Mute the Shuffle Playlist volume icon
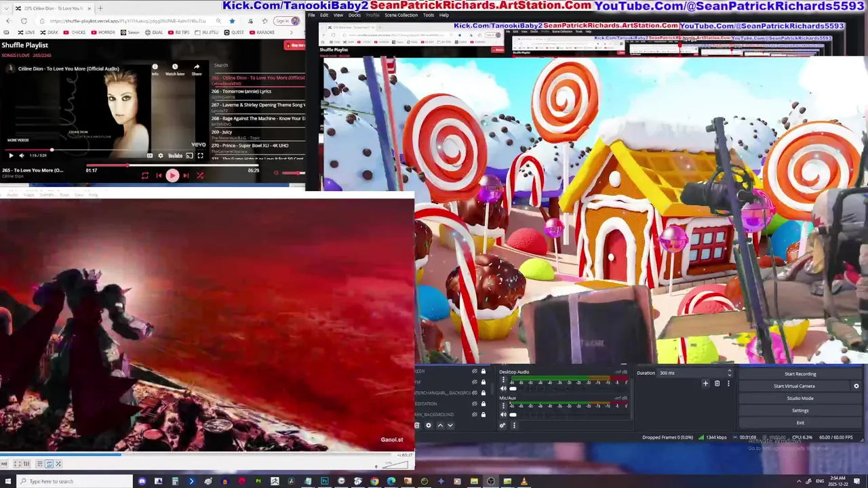Screen dimensions: 868x488 (x=276, y=173)
